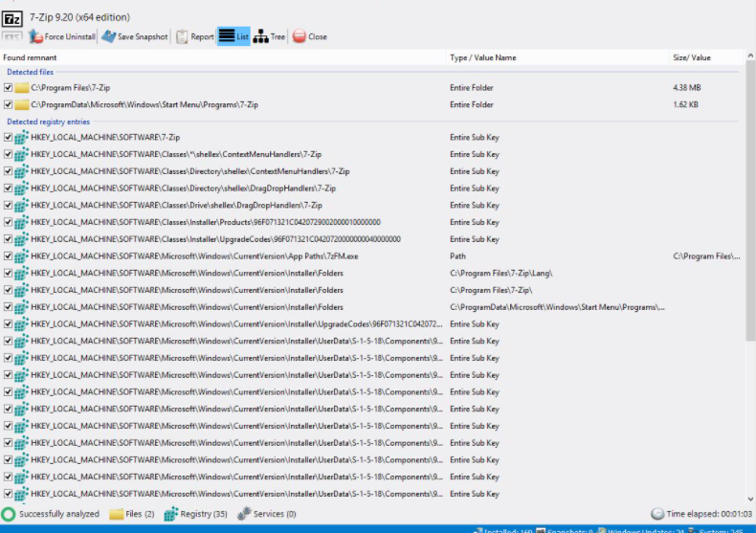Viewport: 756px width, 533px height.
Task: Click registry icon of Folders row with Lang path
Action: pos(21,274)
